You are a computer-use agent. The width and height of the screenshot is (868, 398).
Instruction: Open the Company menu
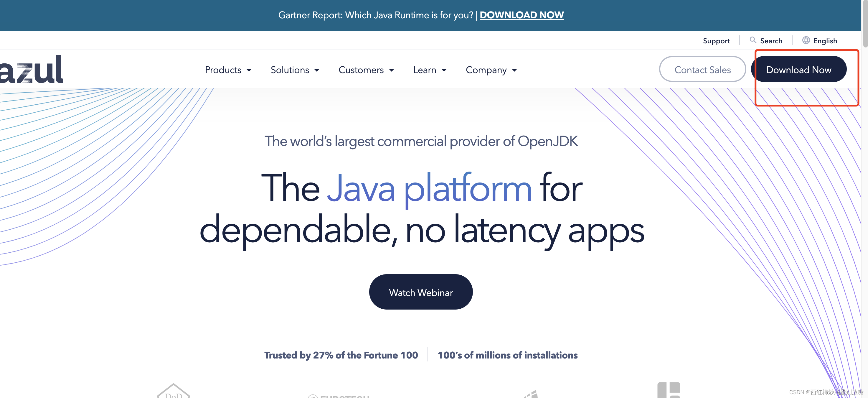pyautogui.click(x=492, y=70)
